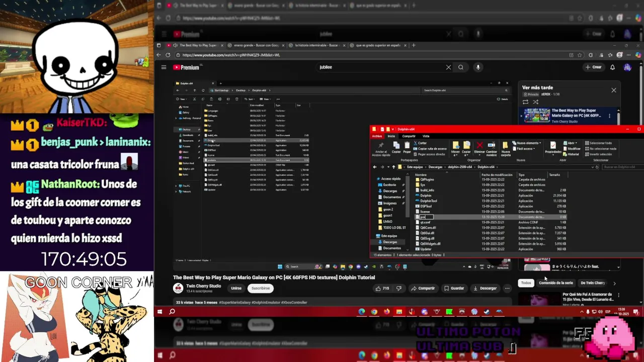Click the Explorer back arrow
The height and width of the screenshot is (362, 644).
375,167
